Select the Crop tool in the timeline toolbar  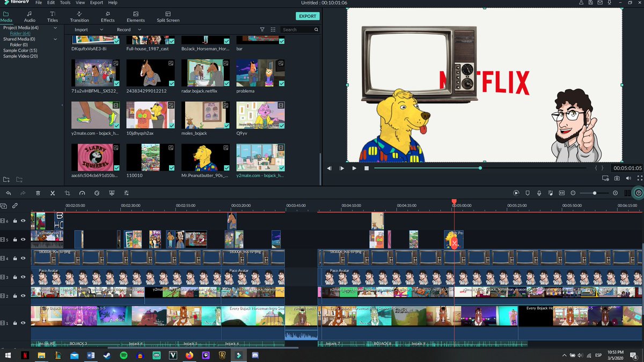pos(67,193)
